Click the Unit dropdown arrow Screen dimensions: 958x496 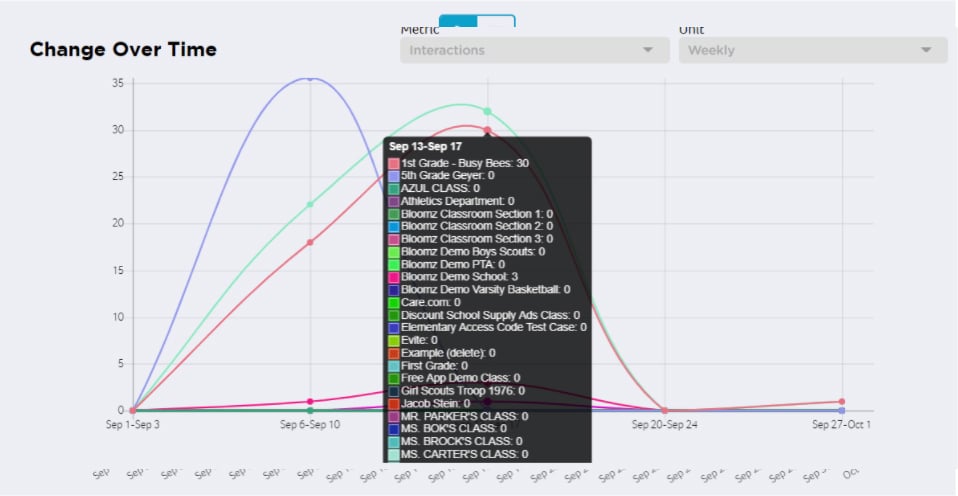pyautogui.click(x=926, y=50)
